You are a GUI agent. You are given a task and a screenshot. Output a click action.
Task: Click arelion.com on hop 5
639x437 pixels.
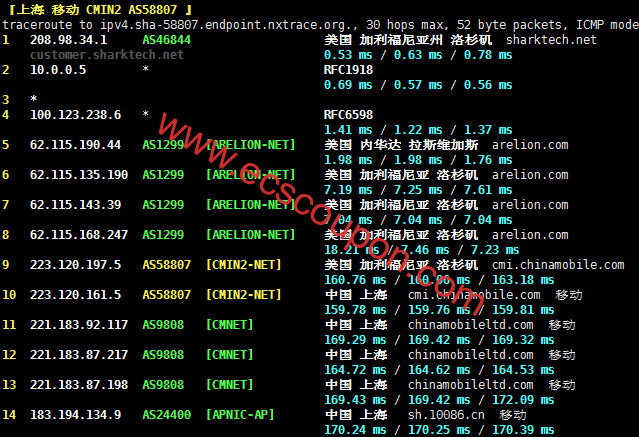(530, 145)
